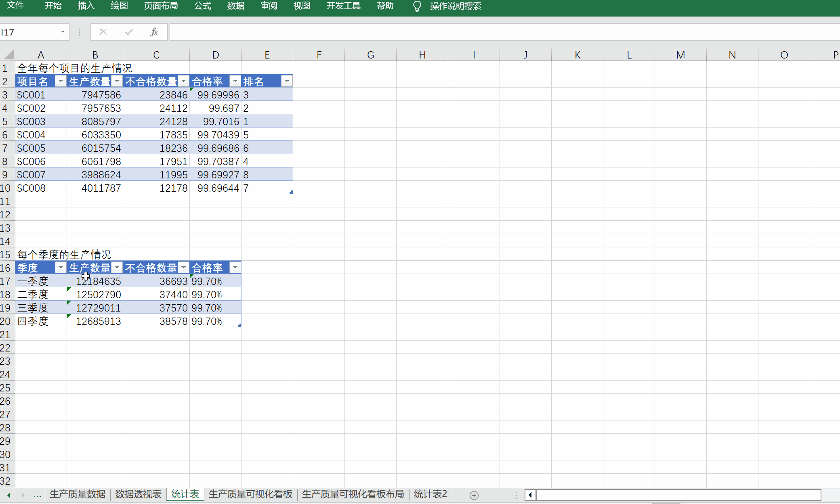Click the previous sheet navigation arrow

tap(8, 495)
